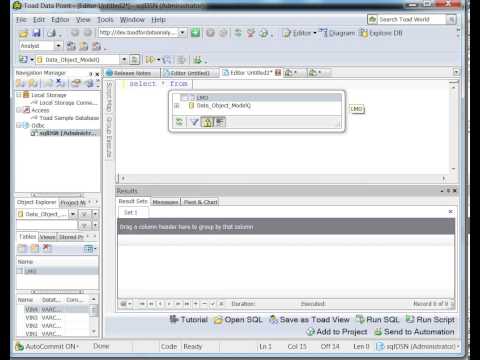Click the next record navigator button

[x=169, y=304]
